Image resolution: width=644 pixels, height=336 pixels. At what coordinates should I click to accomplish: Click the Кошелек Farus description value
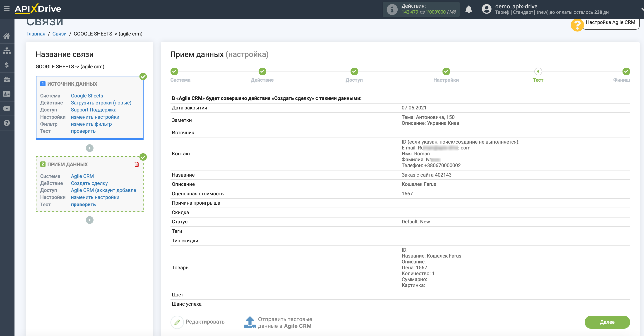click(x=419, y=184)
